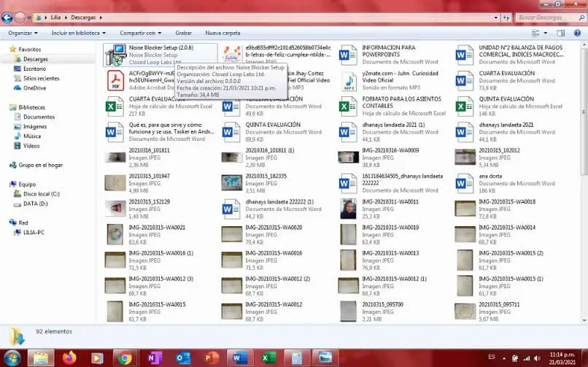
Task: Launch PowerPoint from the taskbar
Action: (212, 358)
